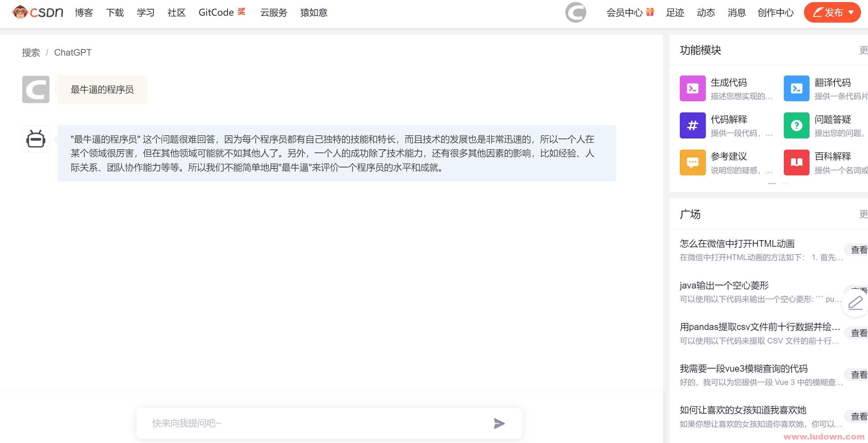Click first carousel page indicator under modules
Viewport: 868px width, 443px height.
click(772, 183)
